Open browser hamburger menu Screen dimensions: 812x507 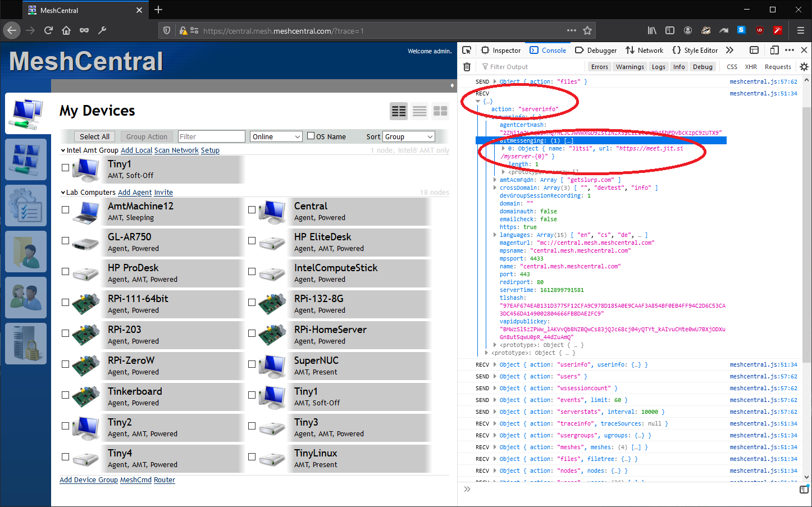tap(800, 30)
